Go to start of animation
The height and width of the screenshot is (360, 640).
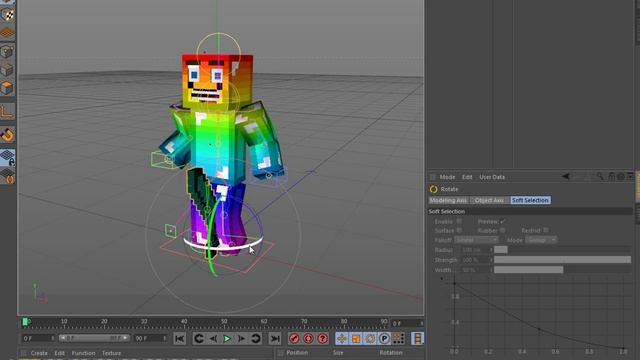coord(180,338)
